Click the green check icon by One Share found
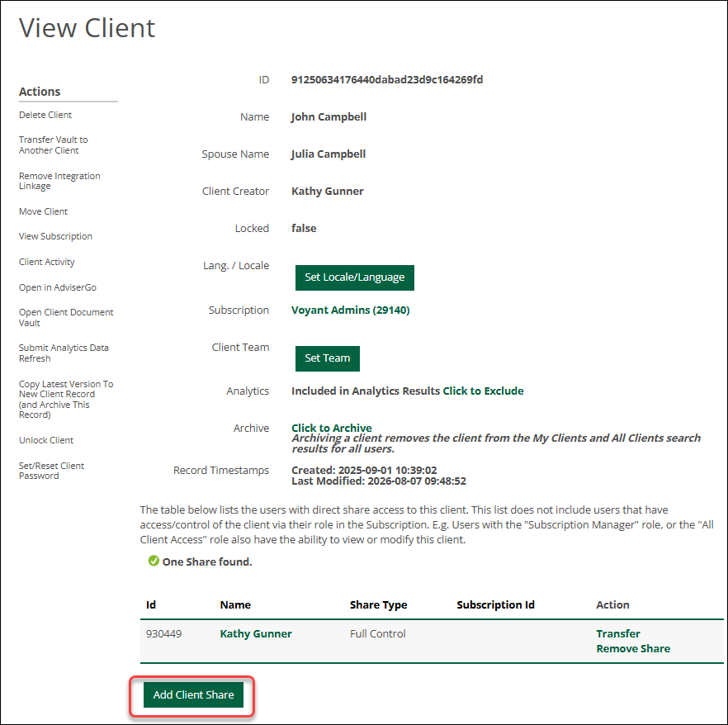This screenshot has height=725, width=728. pyautogui.click(x=154, y=561)
